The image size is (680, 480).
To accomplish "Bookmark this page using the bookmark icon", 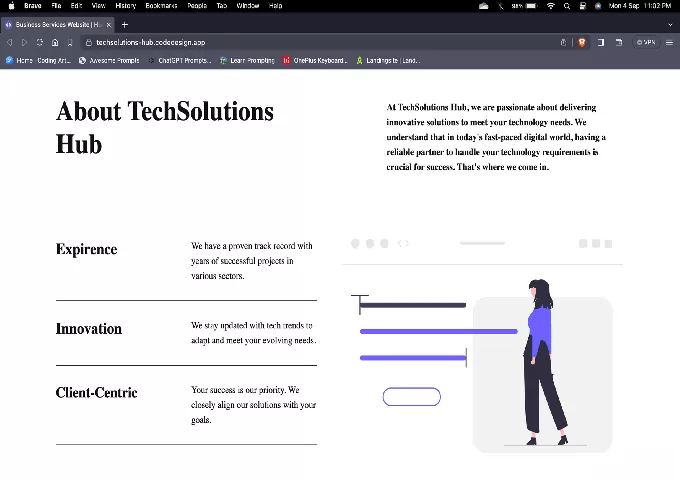I will coord(70,42).
